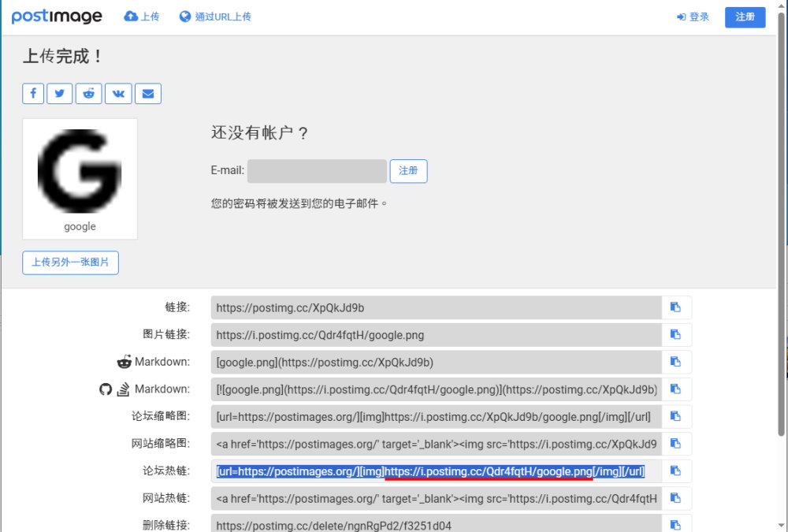Click the 登录 login link

point(693,17)
